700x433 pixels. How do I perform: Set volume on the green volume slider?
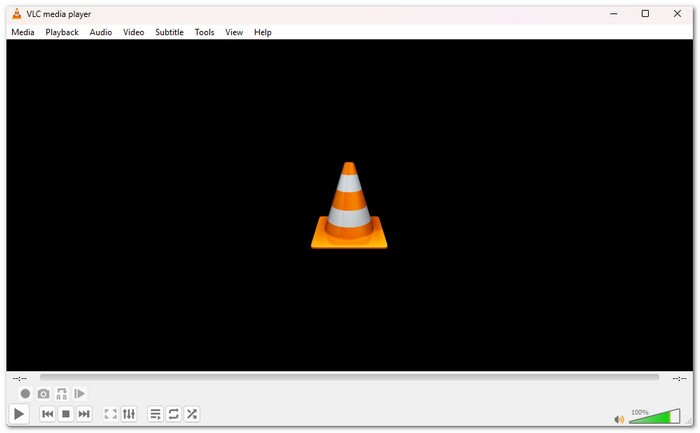[x=654, y=416]
